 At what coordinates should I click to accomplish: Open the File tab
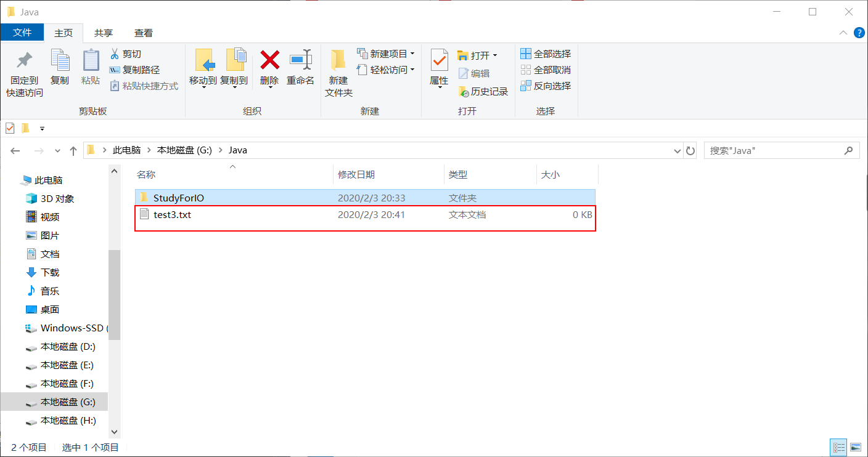[x=22, y=33]
